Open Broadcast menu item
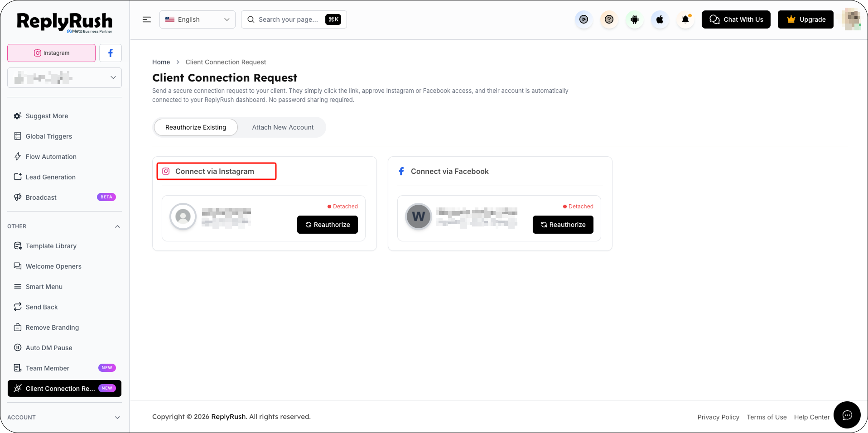The width and height of the screenshot is (868, 433). [65, 197]
